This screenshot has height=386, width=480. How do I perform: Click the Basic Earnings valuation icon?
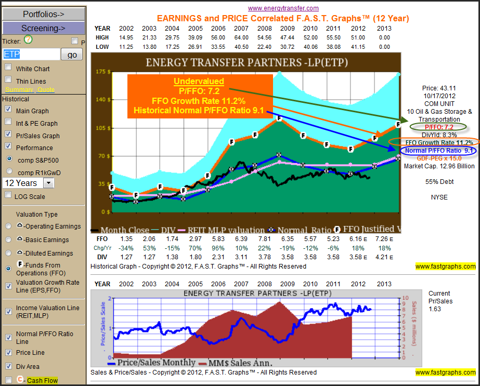click(x=20, y=239)
